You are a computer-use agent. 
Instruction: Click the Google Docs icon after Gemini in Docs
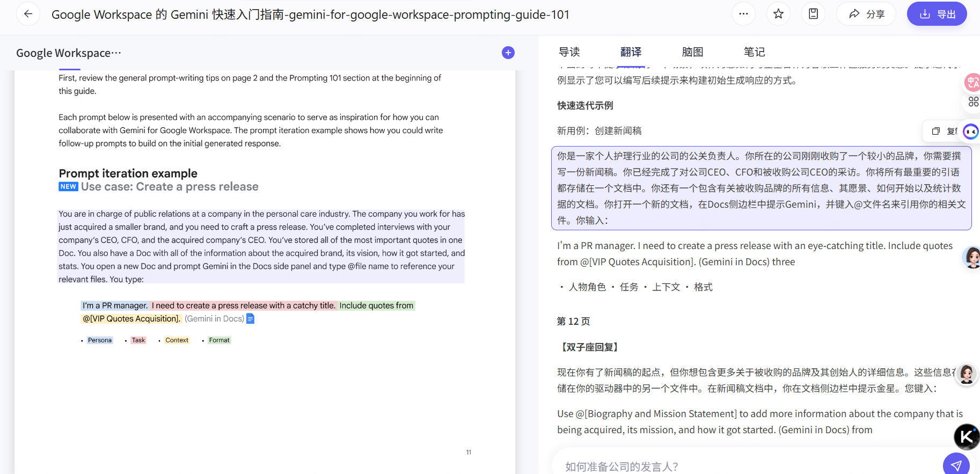pos(250,319)
